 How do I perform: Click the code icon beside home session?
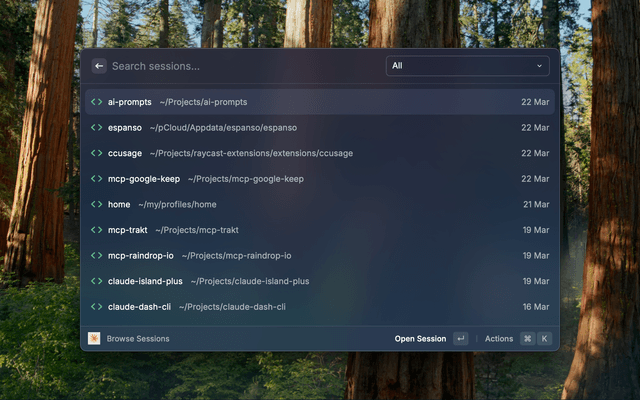tap(97, 204)
